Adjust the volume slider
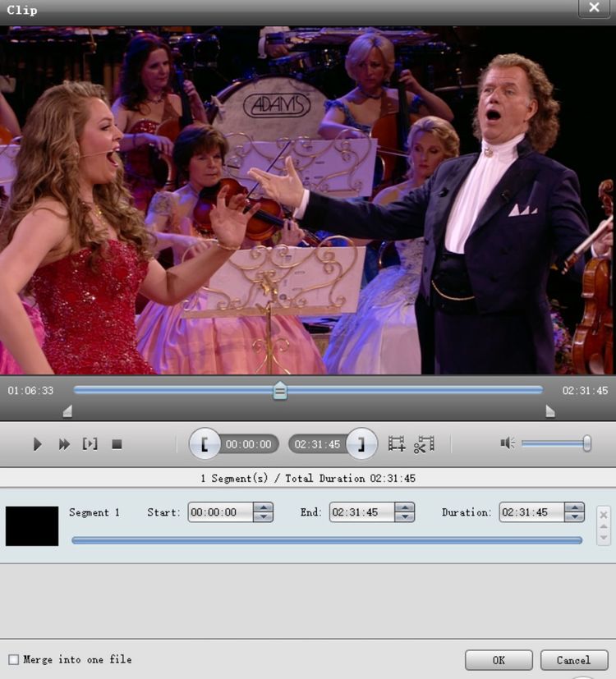Viewport: 616px width, 679px height. pos(556,443)
